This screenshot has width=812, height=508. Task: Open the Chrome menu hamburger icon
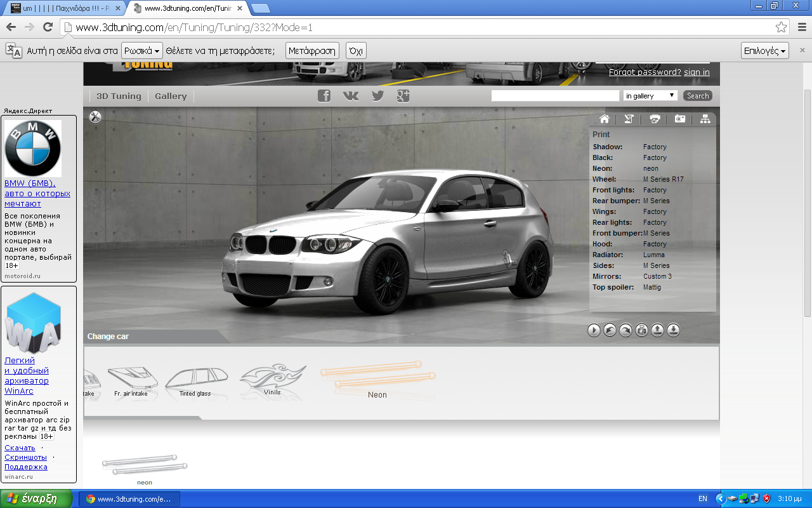[x=802, y=27]
